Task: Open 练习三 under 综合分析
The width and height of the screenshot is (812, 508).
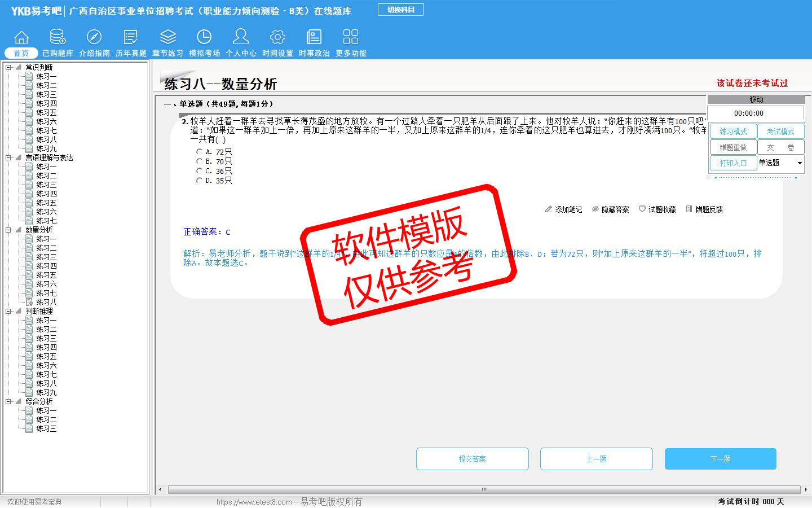Action: pyautogui.click(x=46, y=429)
